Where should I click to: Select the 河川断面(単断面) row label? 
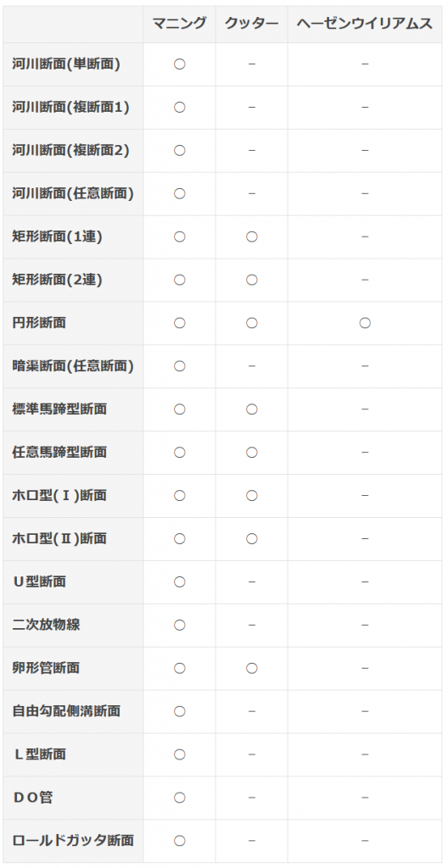[x=66, y=64]
